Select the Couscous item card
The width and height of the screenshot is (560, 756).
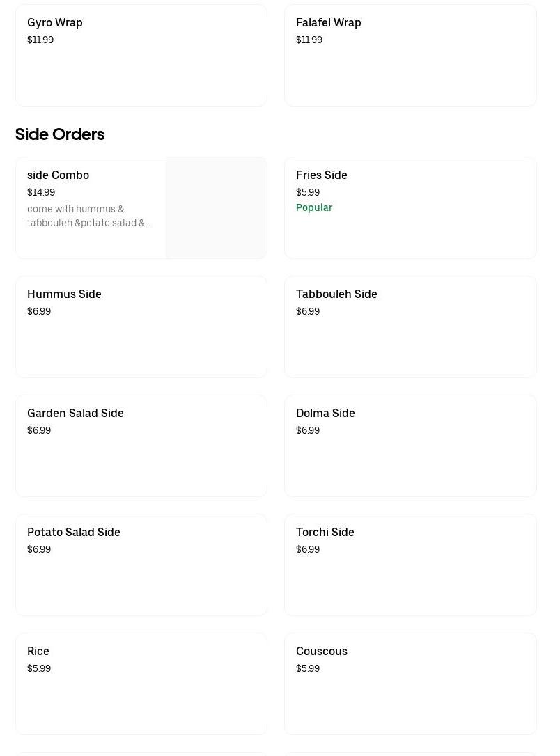tap(410, 684)
